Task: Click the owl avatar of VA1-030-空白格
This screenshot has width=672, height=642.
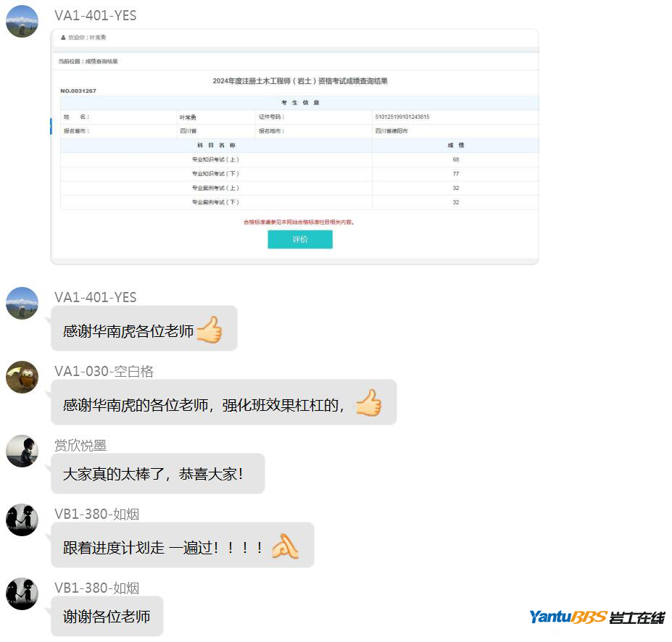Action: point(22,377)
